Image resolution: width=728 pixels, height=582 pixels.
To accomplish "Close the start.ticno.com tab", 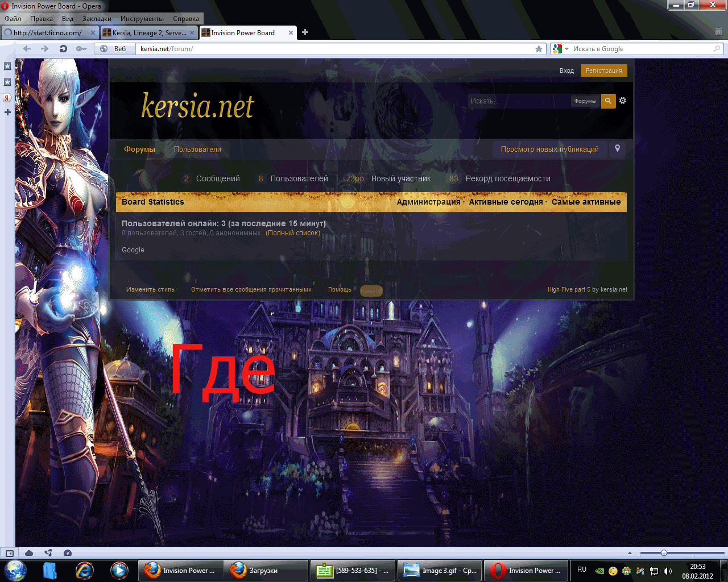I will click(x=93, y=33).
